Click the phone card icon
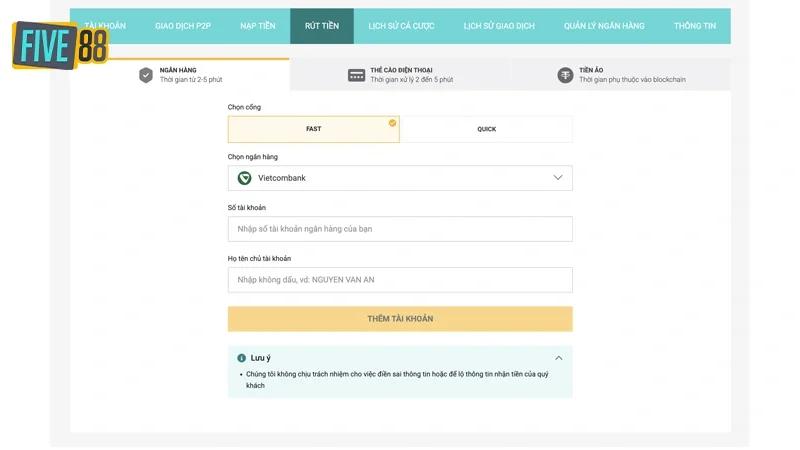The image size is (800, 450). coord(356,76)
